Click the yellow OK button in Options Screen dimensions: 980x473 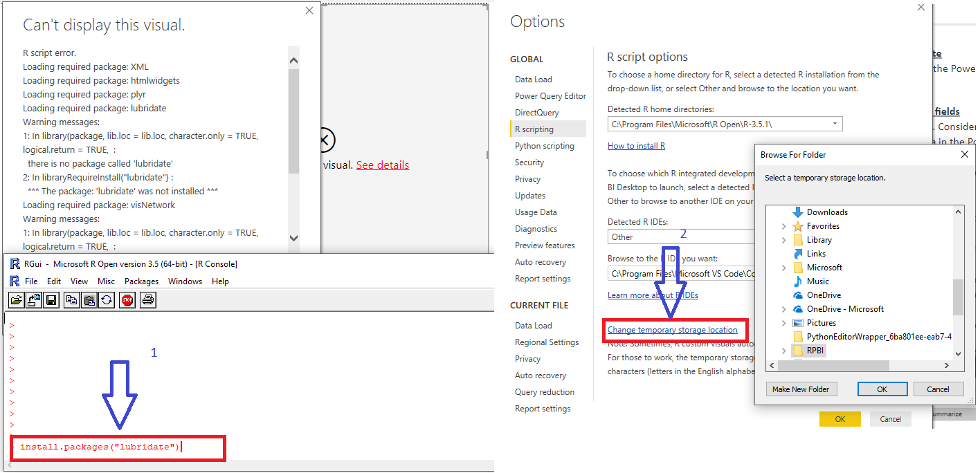(x=840, y=419)
